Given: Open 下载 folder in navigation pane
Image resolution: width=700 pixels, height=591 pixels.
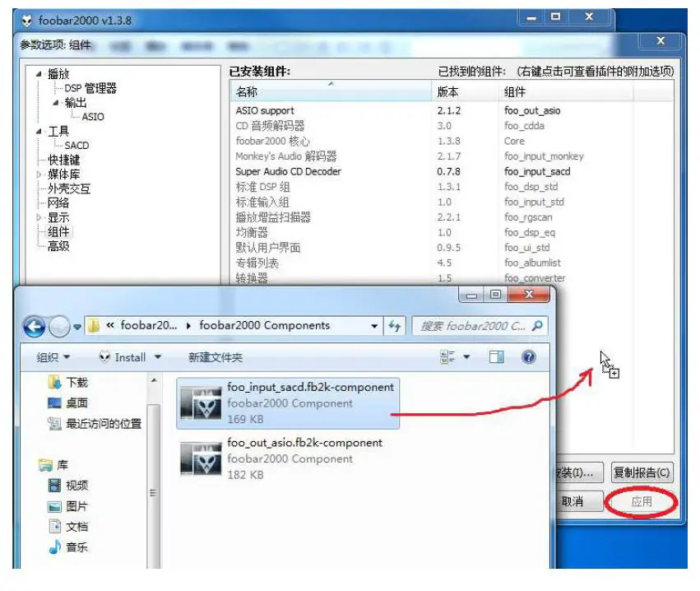Looking at the screenshot, I should point(67,383).
